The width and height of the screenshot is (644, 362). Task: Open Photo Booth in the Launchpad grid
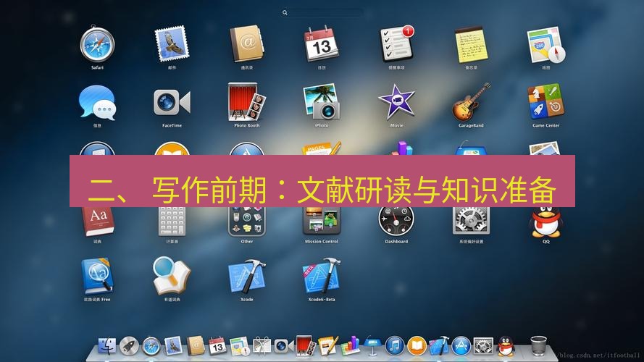246,103
